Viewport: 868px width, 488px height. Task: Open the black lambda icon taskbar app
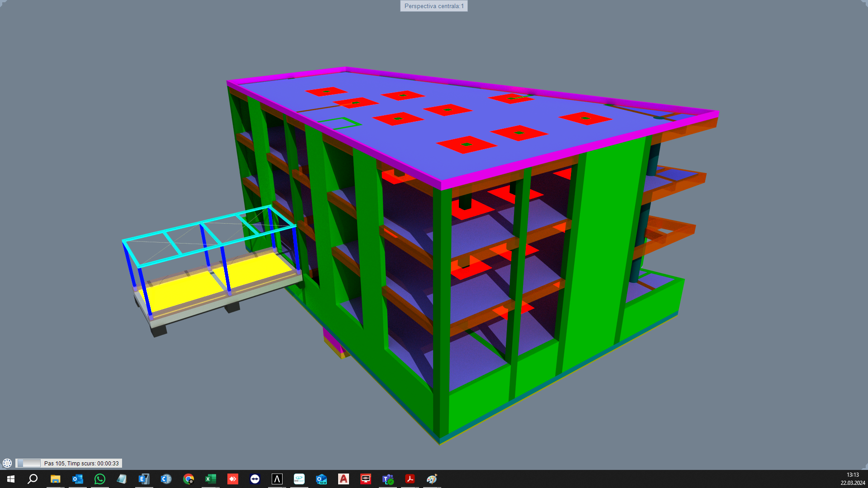(x=277, y=479)
